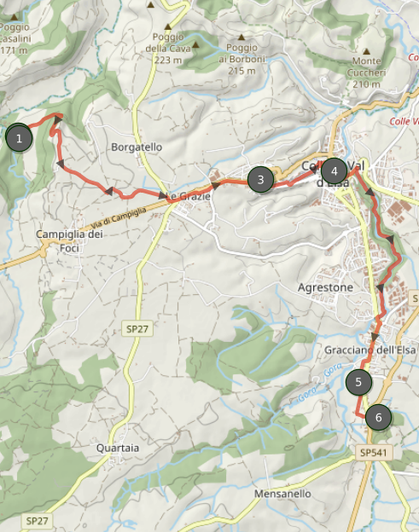
Task: Select the Mensanello place label
Action: tap(282, 494)
